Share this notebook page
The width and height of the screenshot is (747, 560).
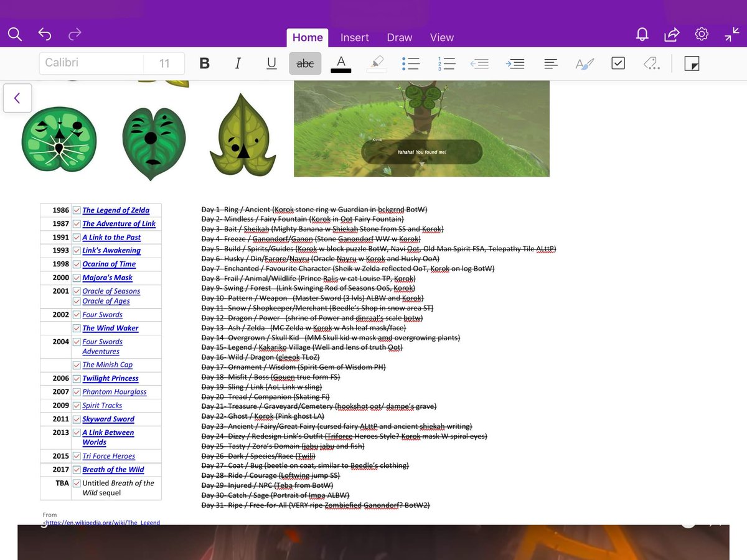tap(672, 35)
